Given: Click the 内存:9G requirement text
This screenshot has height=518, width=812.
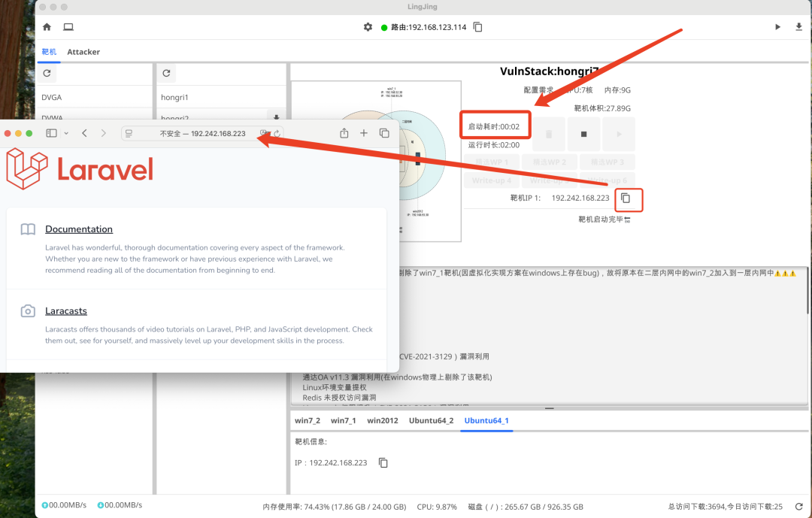Looking at the screenshot, I should [x=617, y=90].
